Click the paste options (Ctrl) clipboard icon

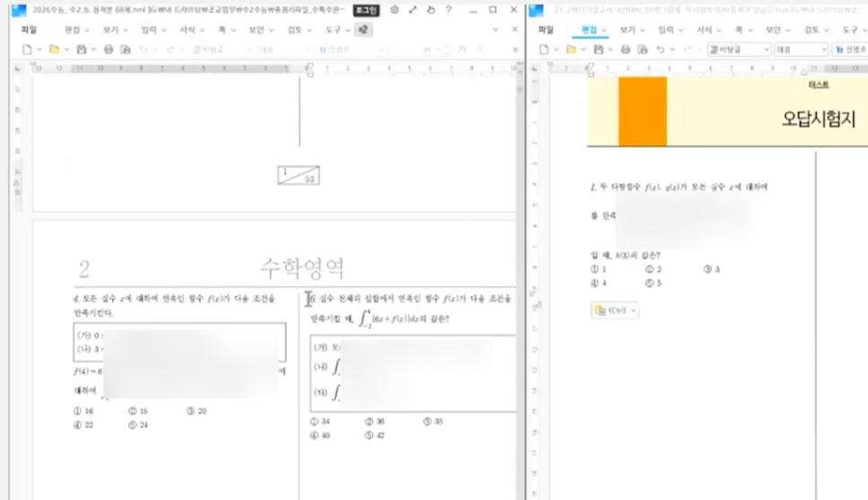[600, 310]
